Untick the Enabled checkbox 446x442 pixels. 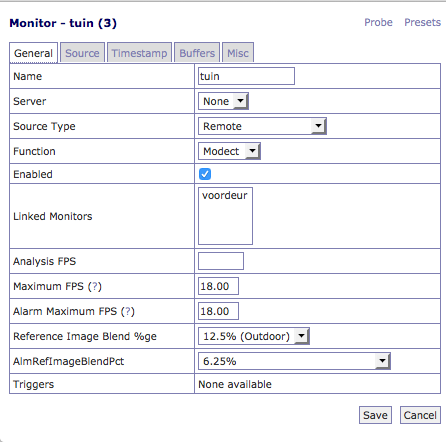[x=205, y=174]
